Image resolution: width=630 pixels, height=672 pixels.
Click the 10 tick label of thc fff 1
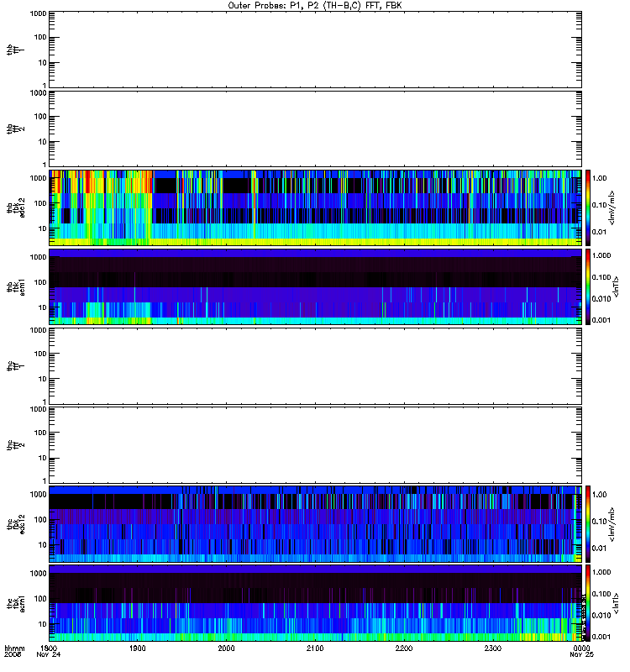[43, 379]
